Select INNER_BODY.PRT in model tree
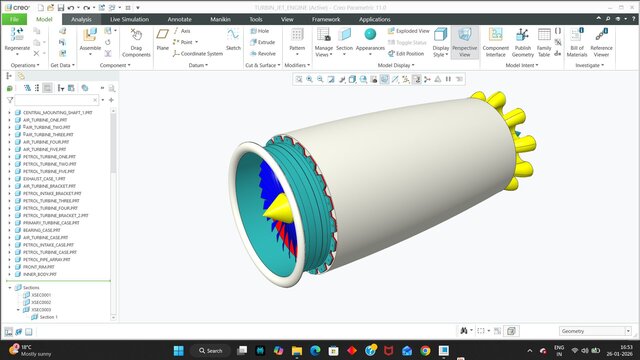The image size is (640, 360). tap(40, 274)
